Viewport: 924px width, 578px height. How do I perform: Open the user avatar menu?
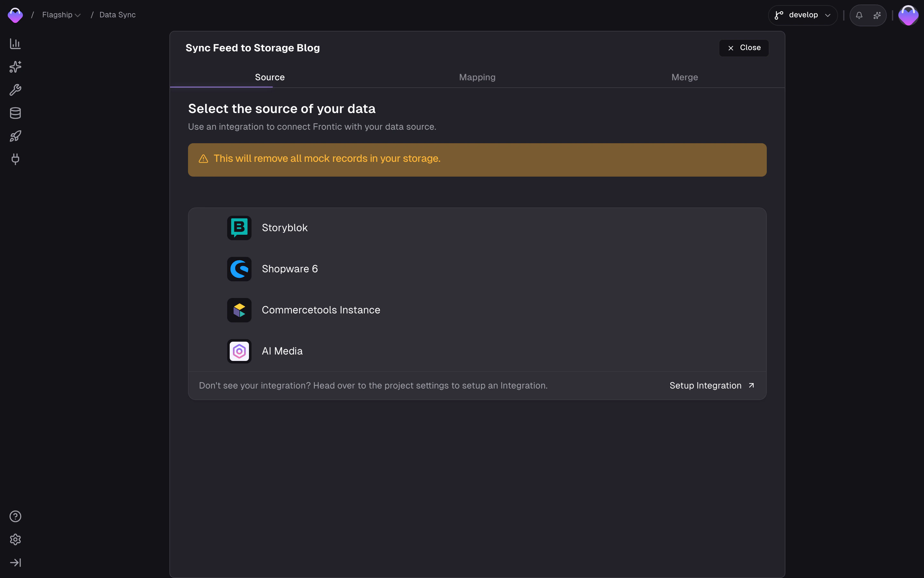[x=908, y=15]
